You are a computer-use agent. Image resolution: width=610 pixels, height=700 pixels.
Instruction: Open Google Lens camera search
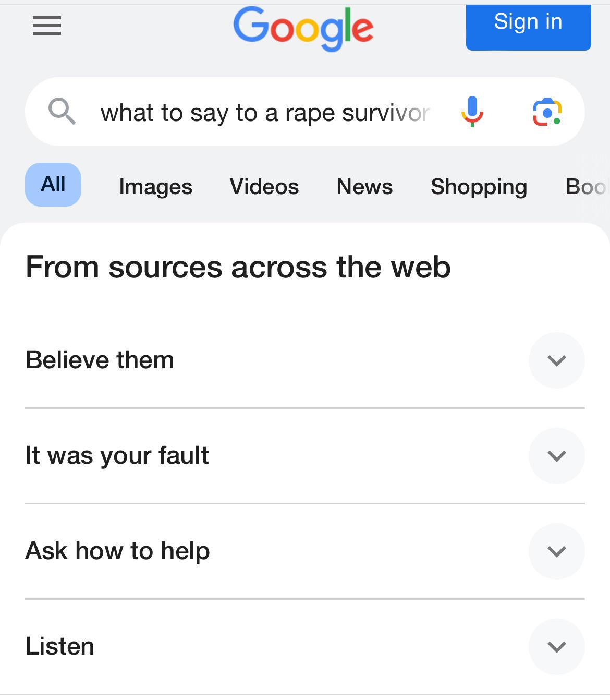tap(547, 112)
